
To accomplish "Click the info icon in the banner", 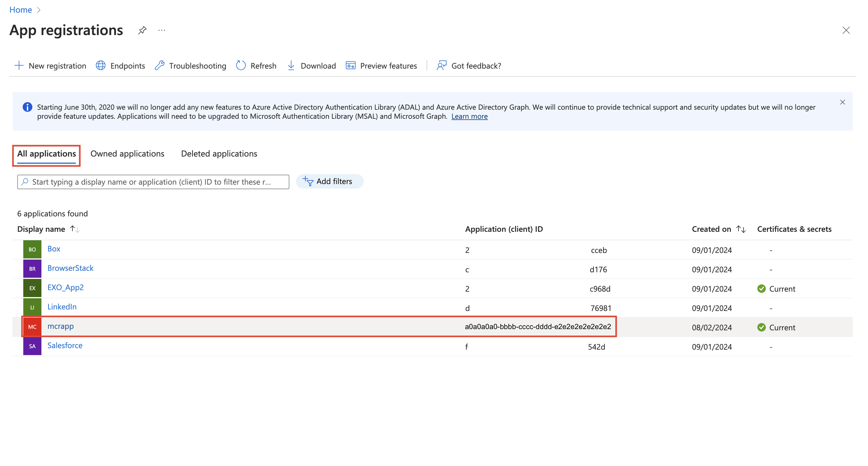I will [x=27, y=107].
